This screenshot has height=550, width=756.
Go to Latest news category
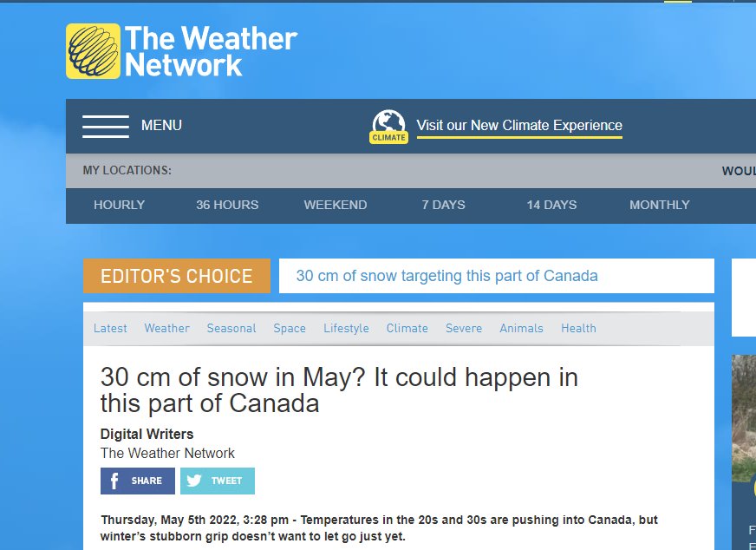coord(110,329)
